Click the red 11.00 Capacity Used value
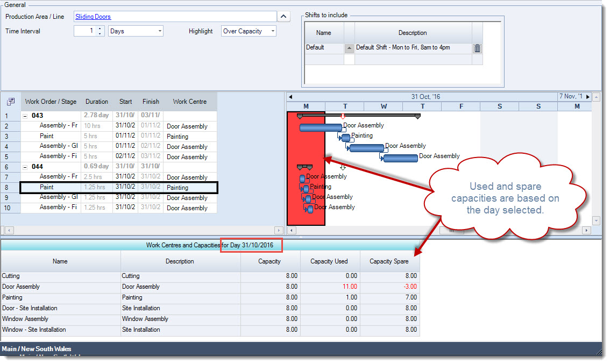 (x=349, y=287)
